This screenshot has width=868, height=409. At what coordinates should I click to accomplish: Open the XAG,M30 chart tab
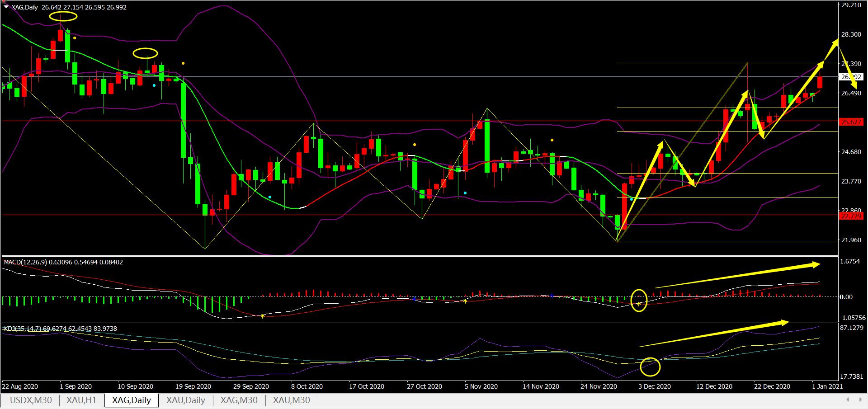[x=239, y=400]
